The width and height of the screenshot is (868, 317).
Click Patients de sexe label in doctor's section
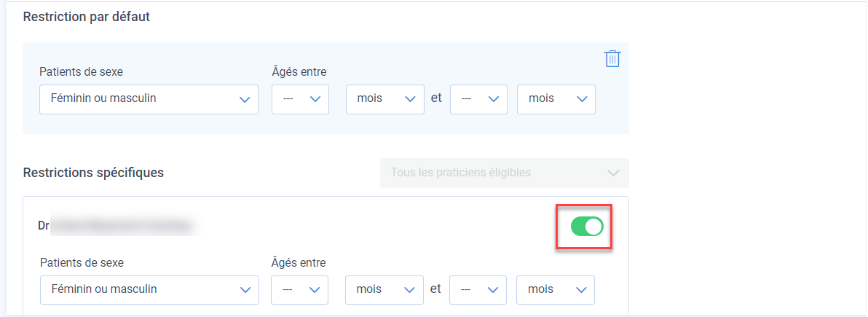82,262
